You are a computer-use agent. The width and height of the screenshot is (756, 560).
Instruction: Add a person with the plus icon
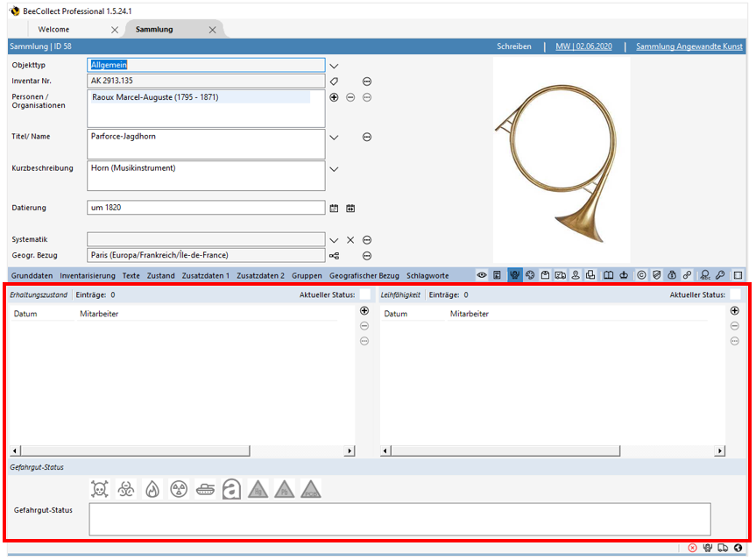click(334, 97)
